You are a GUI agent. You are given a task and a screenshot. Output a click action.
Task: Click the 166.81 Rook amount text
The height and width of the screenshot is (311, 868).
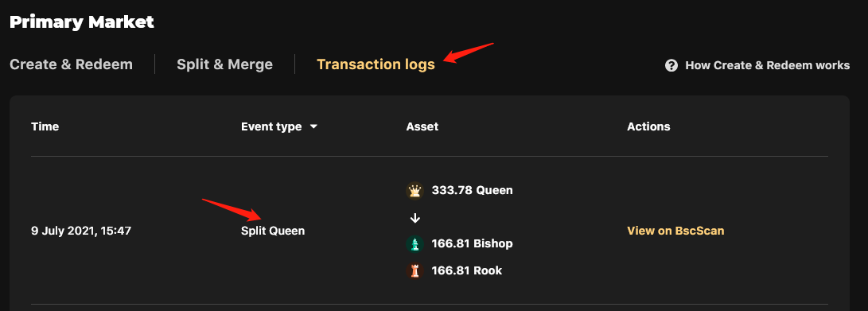(467, 270)
